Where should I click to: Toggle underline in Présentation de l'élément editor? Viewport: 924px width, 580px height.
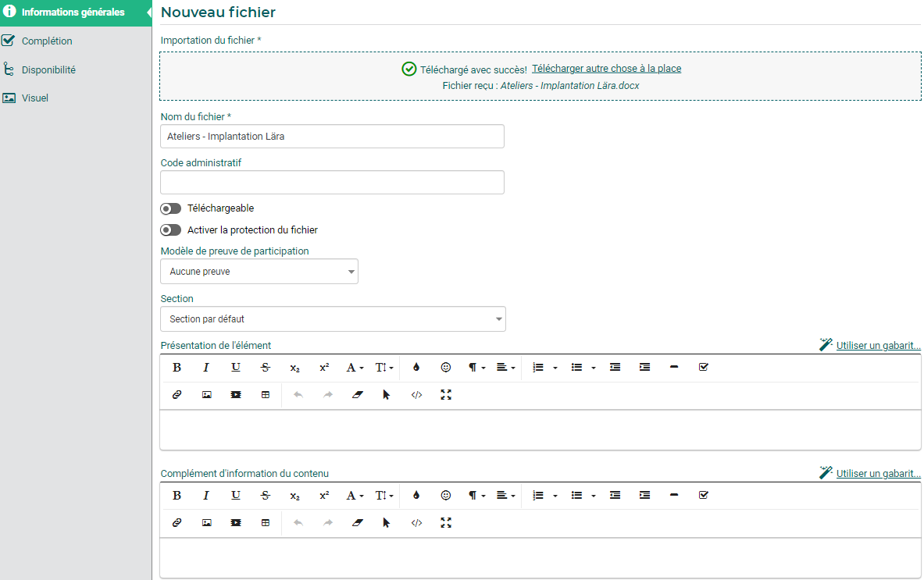pyautogui.click(x=236, y=368)
